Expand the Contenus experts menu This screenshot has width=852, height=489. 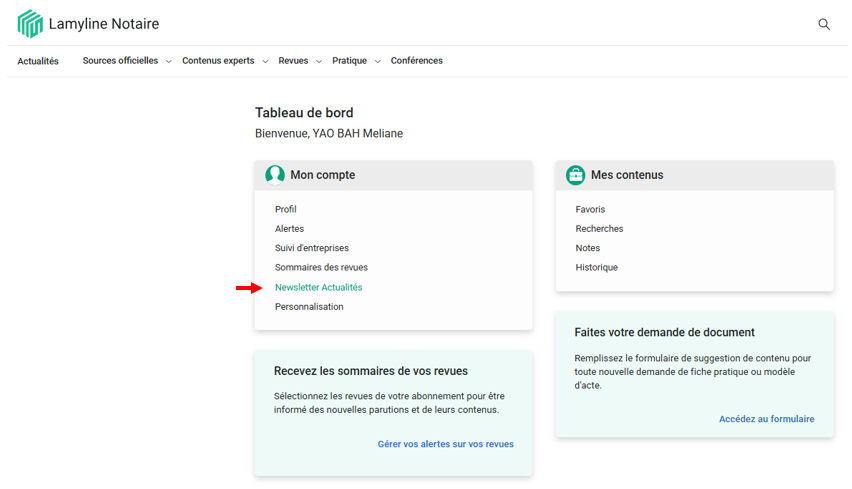[x=224, y=61]
